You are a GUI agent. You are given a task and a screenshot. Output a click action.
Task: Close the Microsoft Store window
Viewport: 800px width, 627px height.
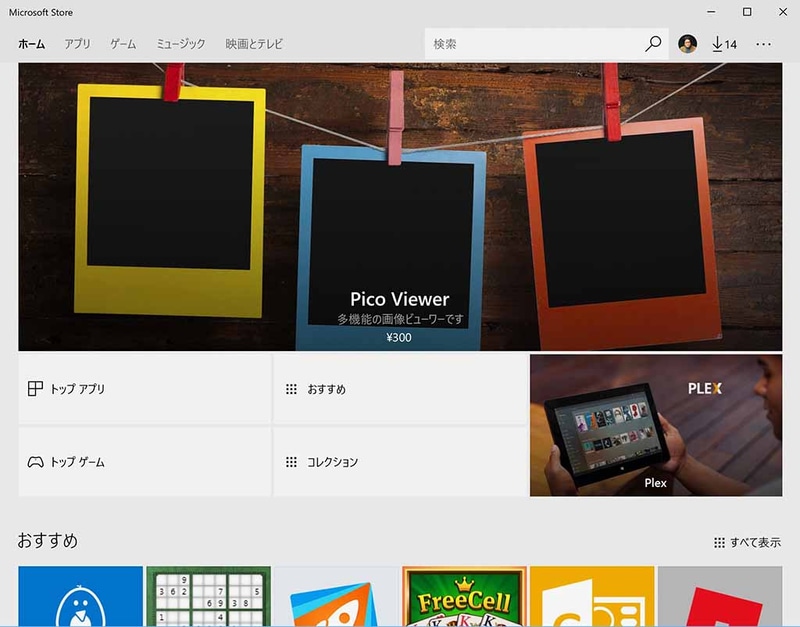(x=783, y=12)
